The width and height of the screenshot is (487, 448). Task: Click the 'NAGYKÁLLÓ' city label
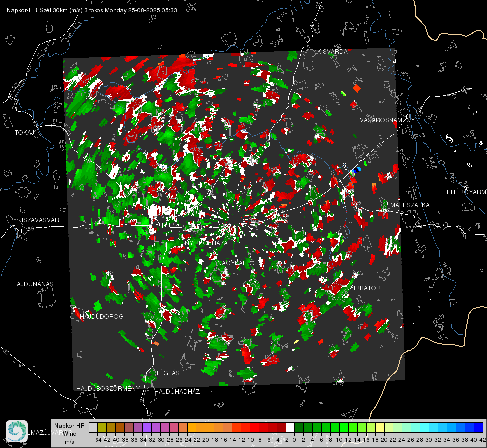(236, 263)
